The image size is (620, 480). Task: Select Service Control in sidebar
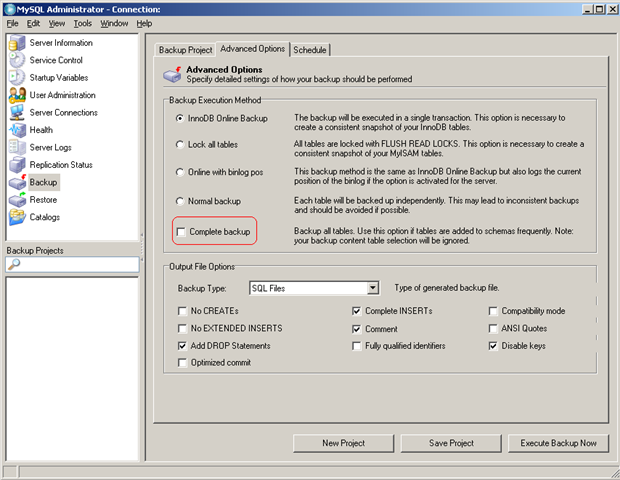click(x=56, y=60)
